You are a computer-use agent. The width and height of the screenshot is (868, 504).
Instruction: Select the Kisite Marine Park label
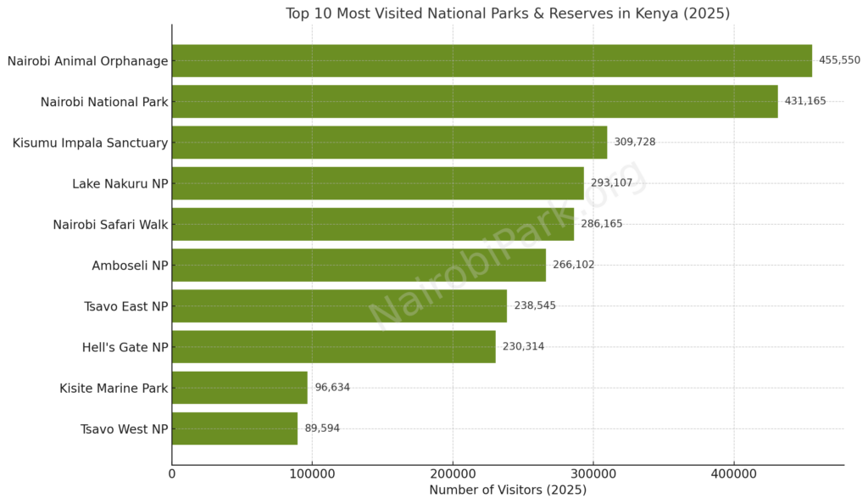click(114, 389)
